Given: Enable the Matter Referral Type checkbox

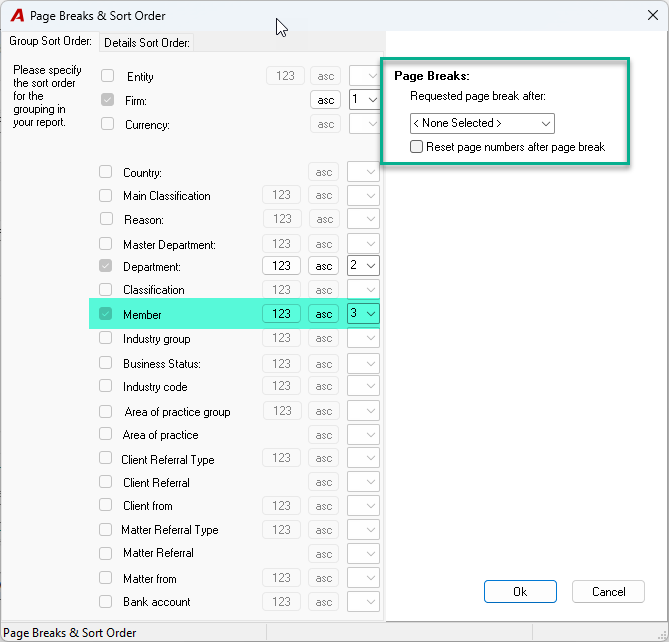Looking at the screenshot, I should [x=105, y=529].
